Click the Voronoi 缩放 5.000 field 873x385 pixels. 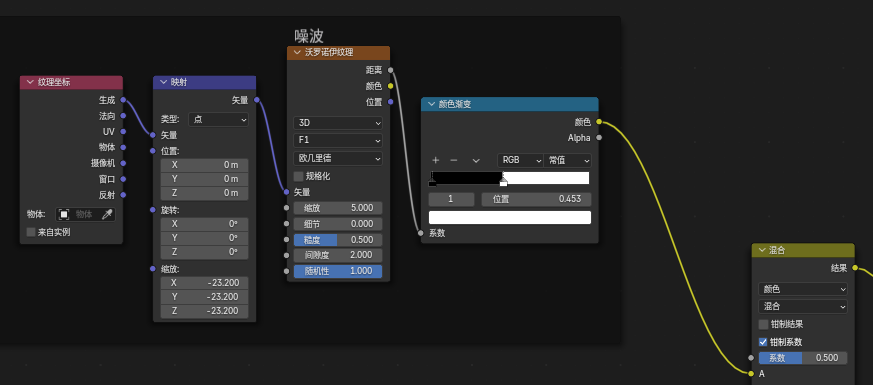(338, 208)
